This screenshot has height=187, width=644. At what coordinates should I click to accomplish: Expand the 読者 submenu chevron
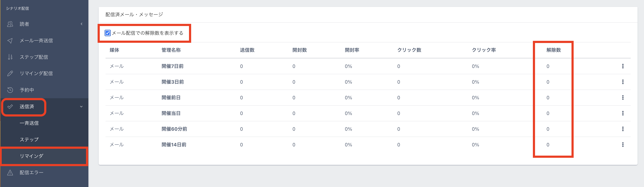pos(82,24)
